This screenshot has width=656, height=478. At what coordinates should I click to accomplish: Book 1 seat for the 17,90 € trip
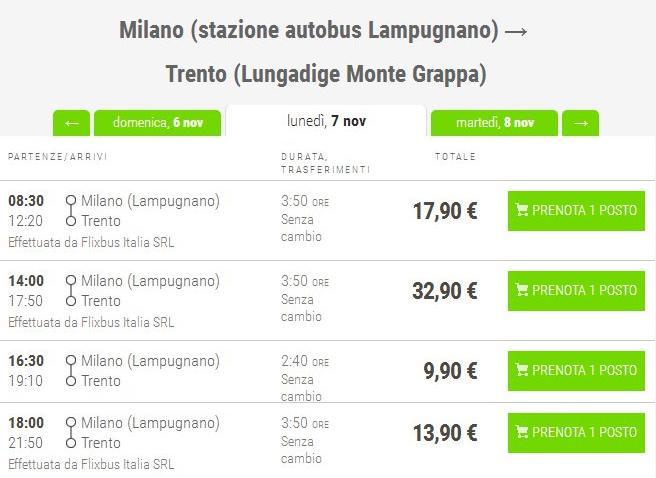coord(576,211)
